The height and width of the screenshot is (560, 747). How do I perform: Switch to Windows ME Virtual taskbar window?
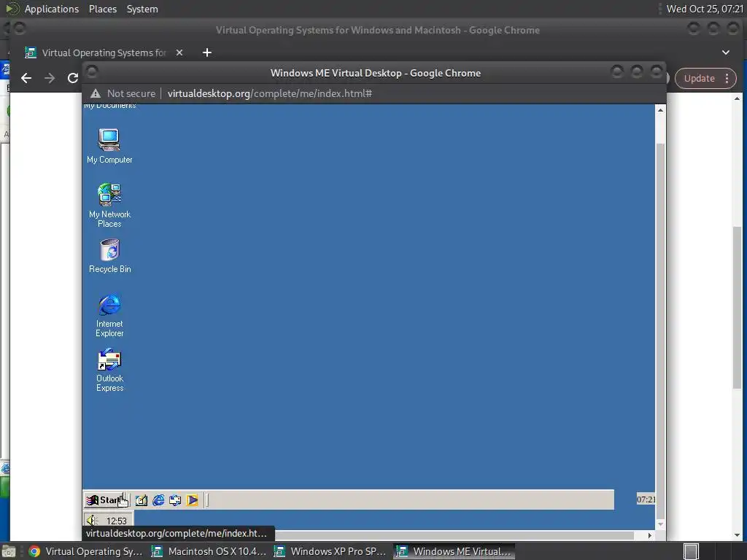(454, 551)
